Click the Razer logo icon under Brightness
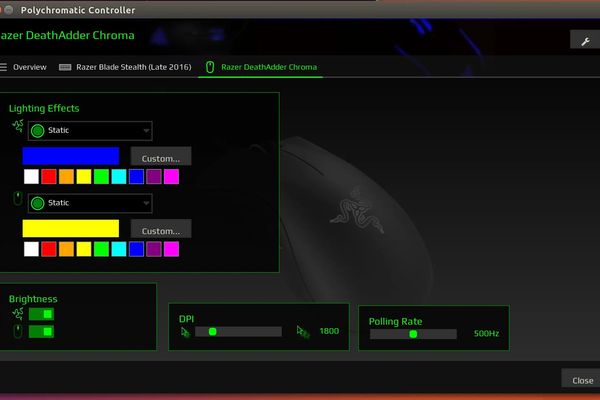Viewport: 600px width, 400px height. [x=18, y=313]
